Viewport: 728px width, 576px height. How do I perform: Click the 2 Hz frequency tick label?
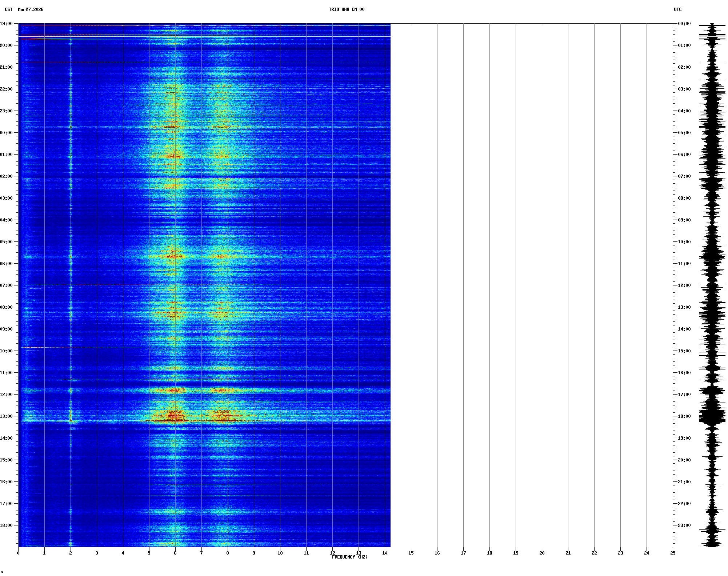(71, 553)
